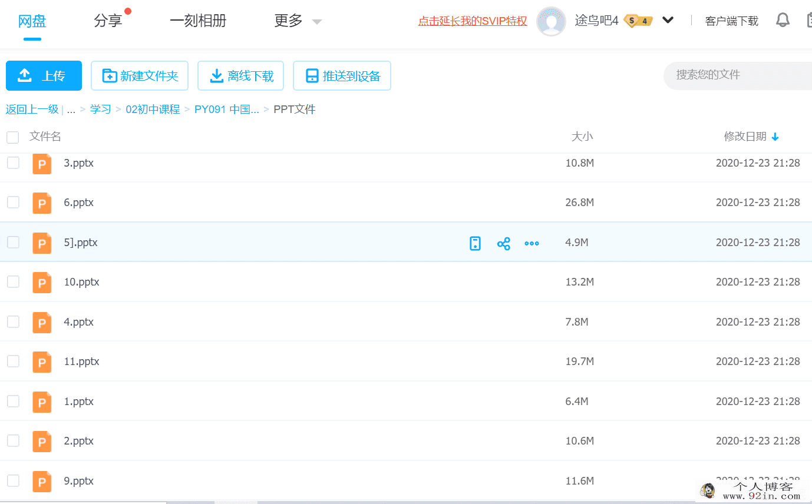
Task: Click the PPT icon of 11.pptx
Action: (42, 362)
